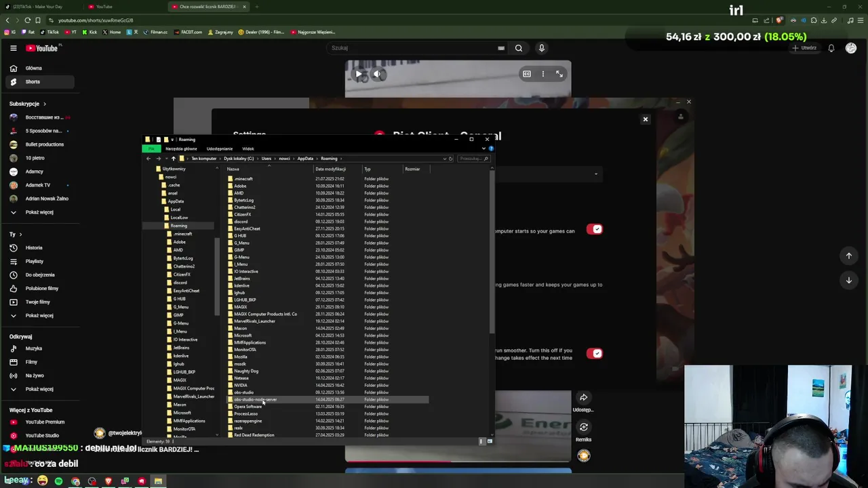This screenshot has width=868, height=488.
Task: Open Do obejrzenia list
Action: 39,275
